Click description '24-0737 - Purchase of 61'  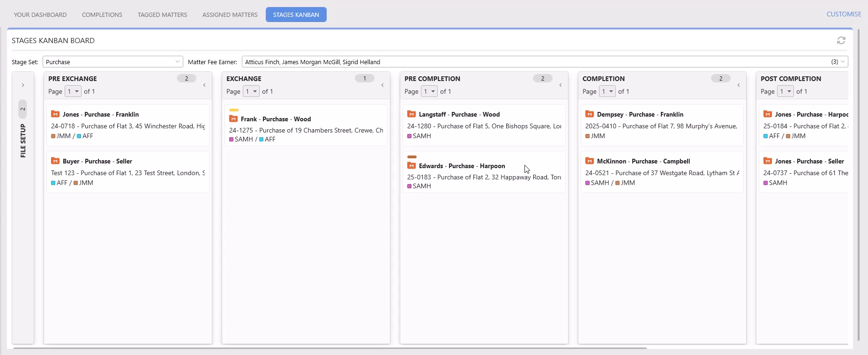click(806, 173)
